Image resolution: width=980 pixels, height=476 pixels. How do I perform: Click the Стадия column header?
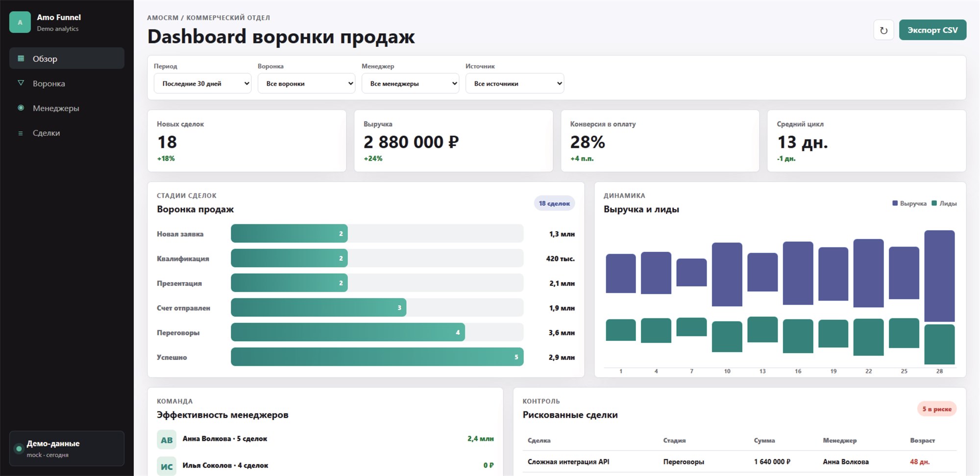674,440
